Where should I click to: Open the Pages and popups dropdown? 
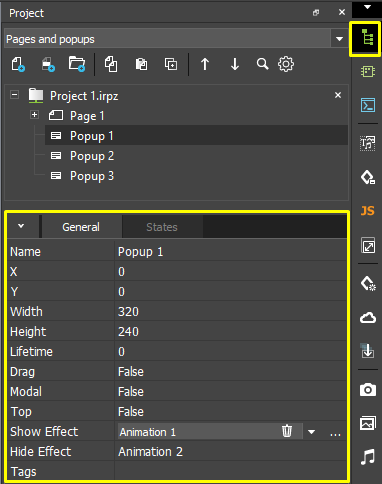339,39
